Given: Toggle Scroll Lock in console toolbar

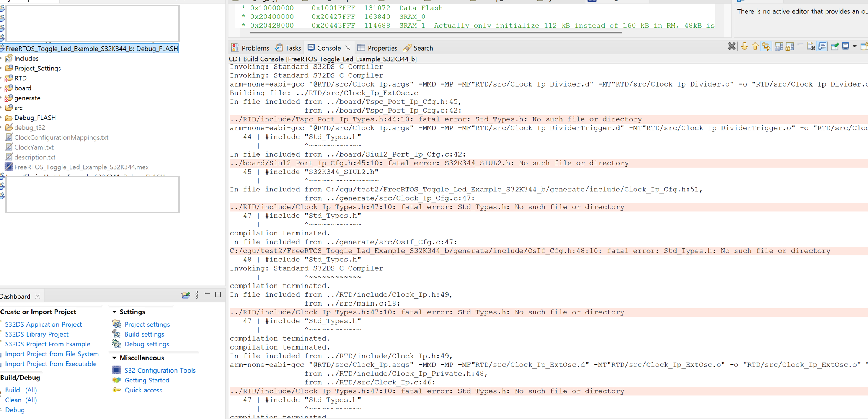Looking at the screenshot, I should point(790,47).
